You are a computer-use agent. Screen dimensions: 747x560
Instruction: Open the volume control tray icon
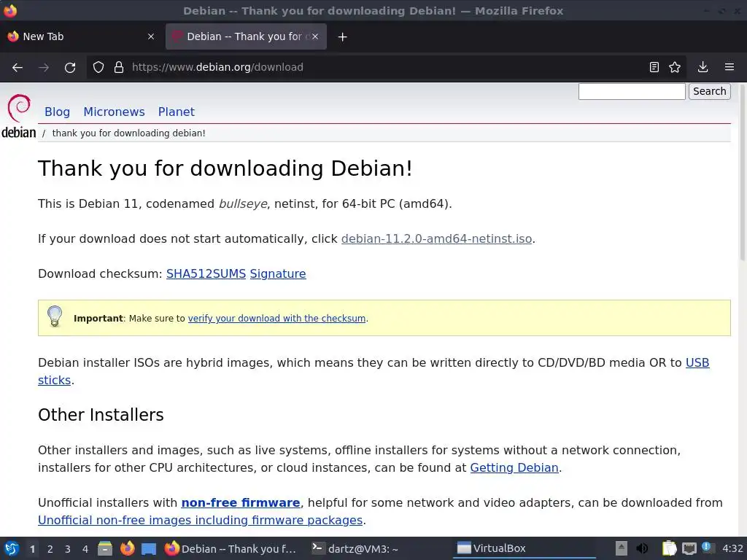642,548
